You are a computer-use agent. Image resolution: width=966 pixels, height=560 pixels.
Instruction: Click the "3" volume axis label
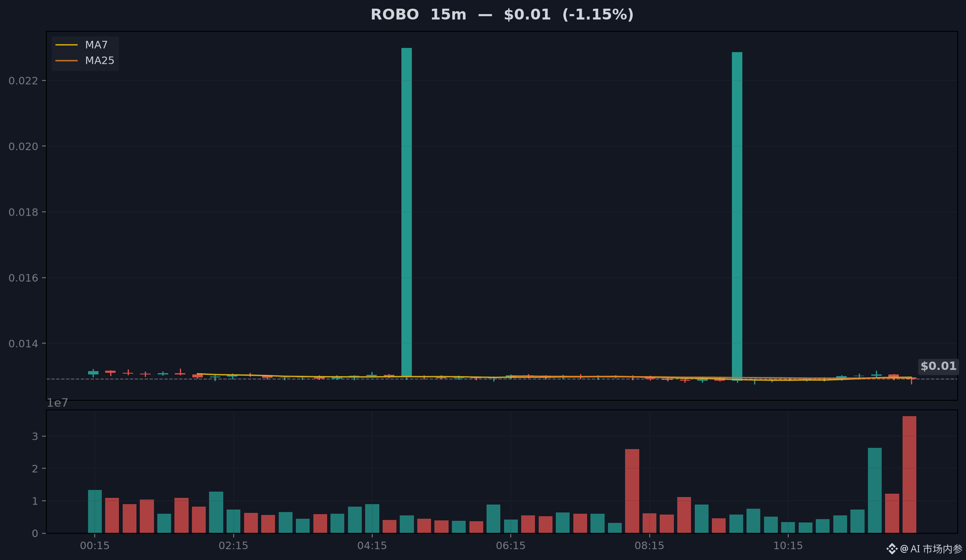point(35,437)
